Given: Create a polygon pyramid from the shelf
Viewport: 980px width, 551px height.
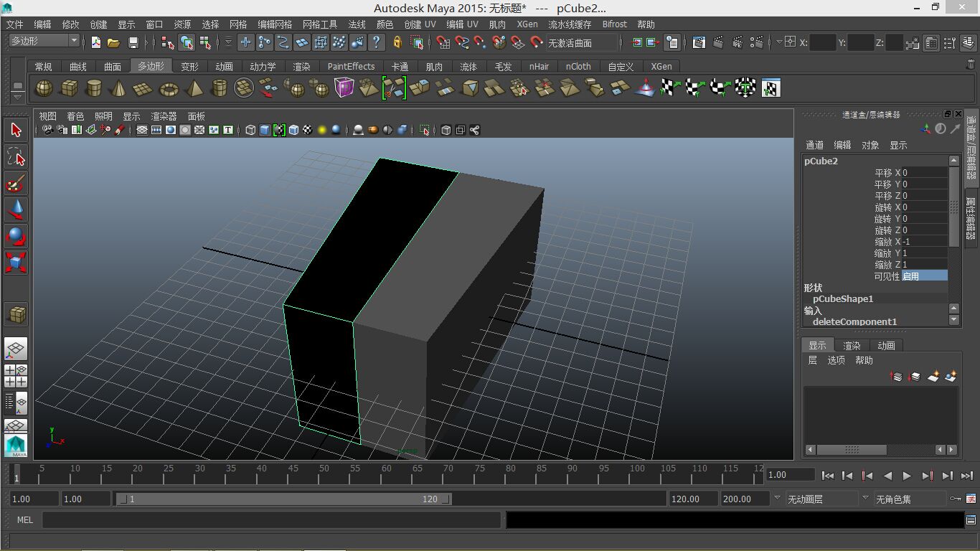Looking at the screenshot, I should click(x=194, y=88).
